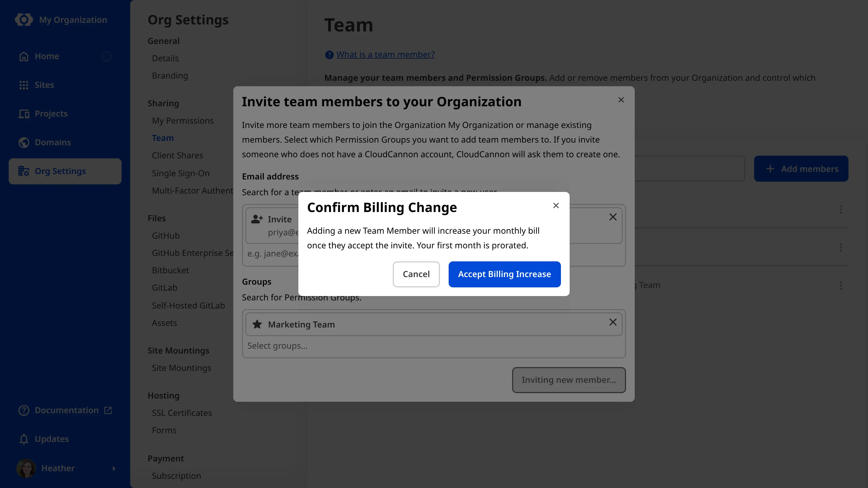The image size is (868, 488).
Task: Open Projects in the sidebar
Action: coord(65,114)
